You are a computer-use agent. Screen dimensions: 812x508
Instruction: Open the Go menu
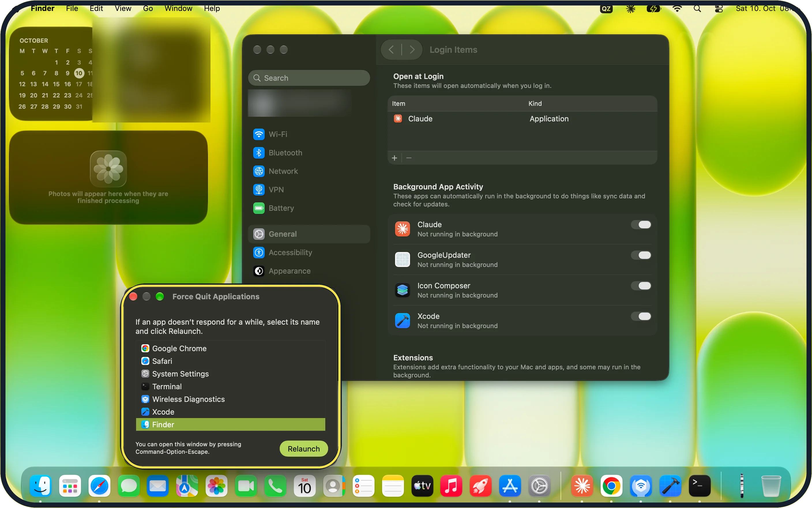pyautogui.click(x=148, y=8)
